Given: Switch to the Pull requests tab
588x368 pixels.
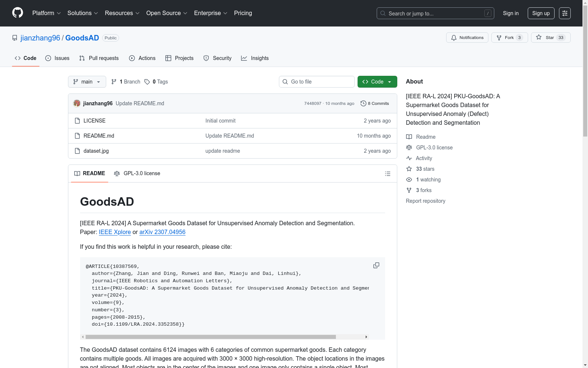Looking at the screenshot, I should click(x=99, y=58).
